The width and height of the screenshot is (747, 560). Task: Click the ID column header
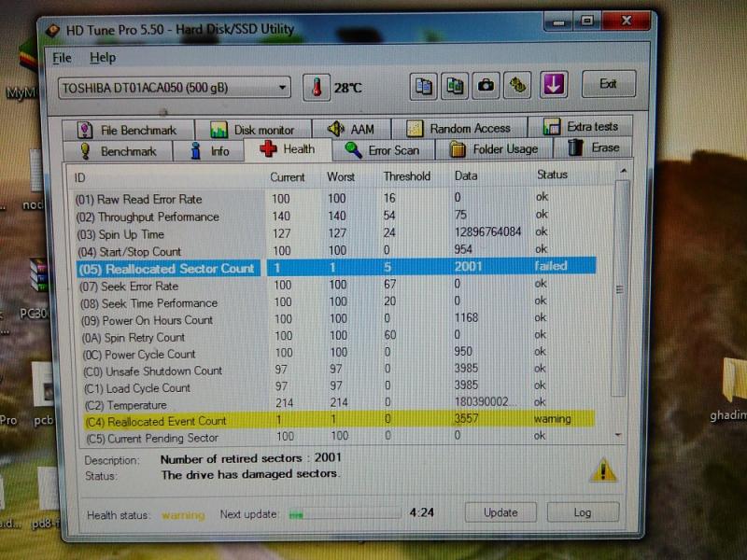79,178
